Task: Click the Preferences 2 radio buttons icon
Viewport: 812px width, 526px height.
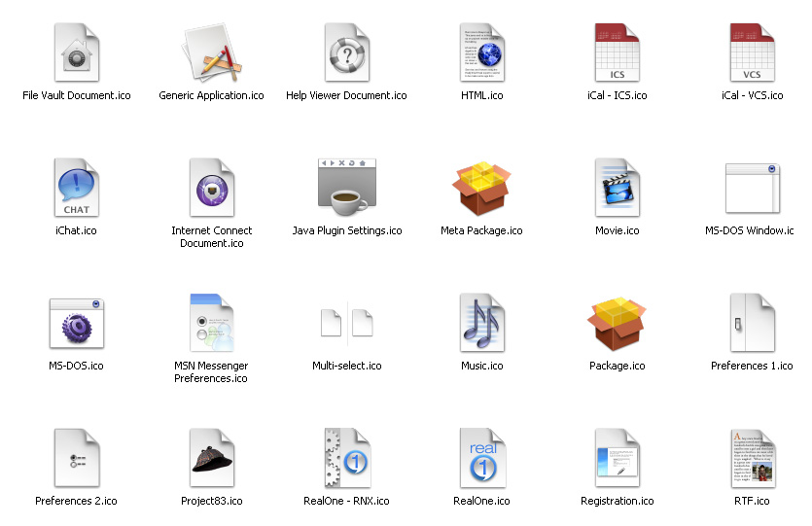Action: pos(77,458)
